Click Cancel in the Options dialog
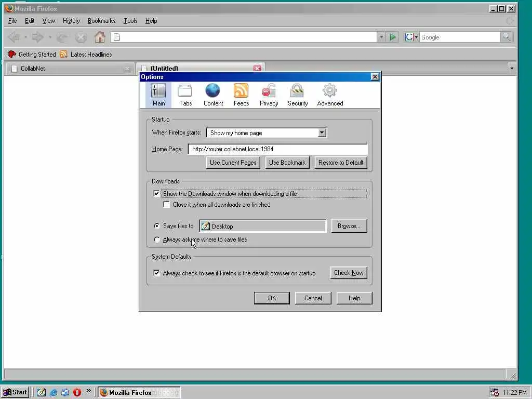532x399 pixels. 313,298
